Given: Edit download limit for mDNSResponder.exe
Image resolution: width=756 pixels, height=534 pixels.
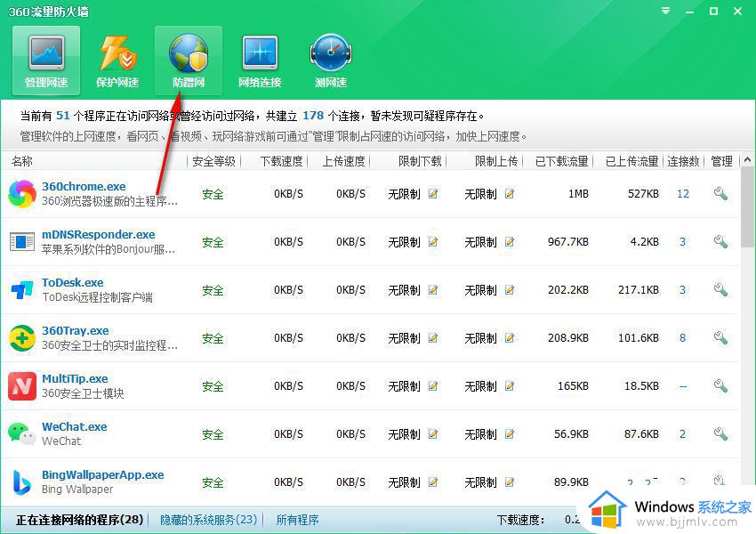Looking at the screenshot, I should point(433,242).
